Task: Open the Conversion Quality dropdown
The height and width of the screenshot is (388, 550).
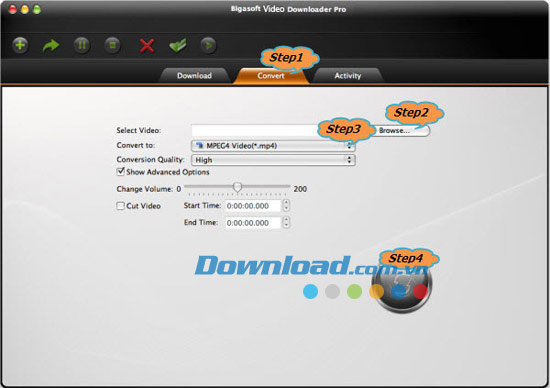Action: coord(273,160)
